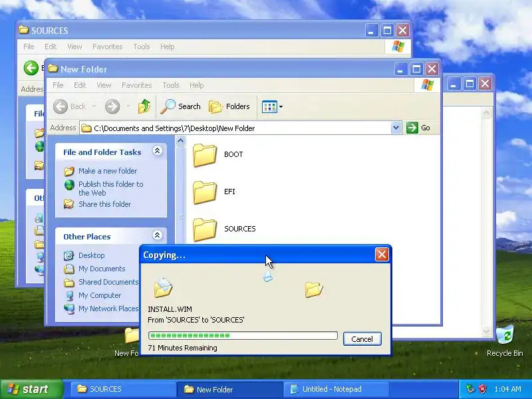Open Tools menu in New Folder window

(171, 85)
